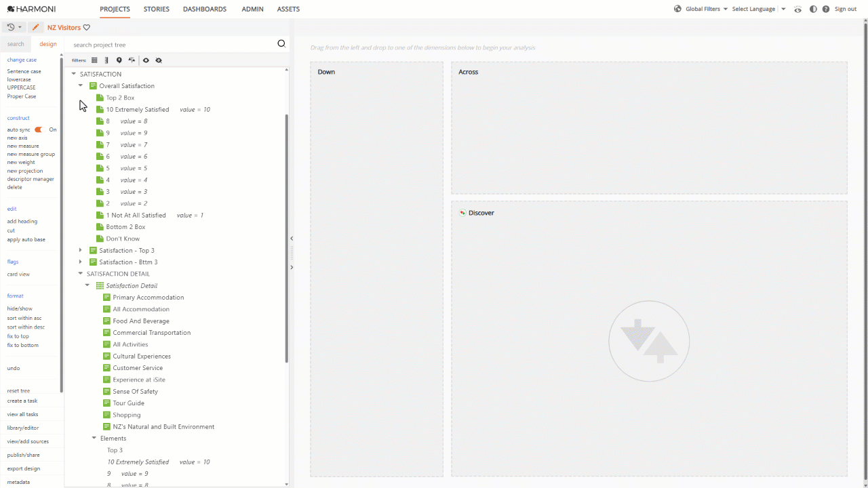Open descriptor manager
The image size is (868, 488).
point(31,179)
